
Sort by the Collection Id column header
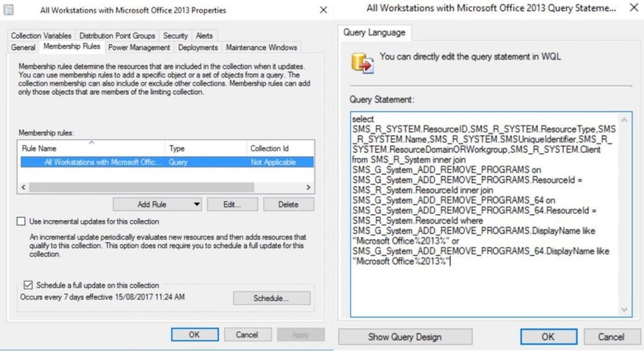(281, 149)
